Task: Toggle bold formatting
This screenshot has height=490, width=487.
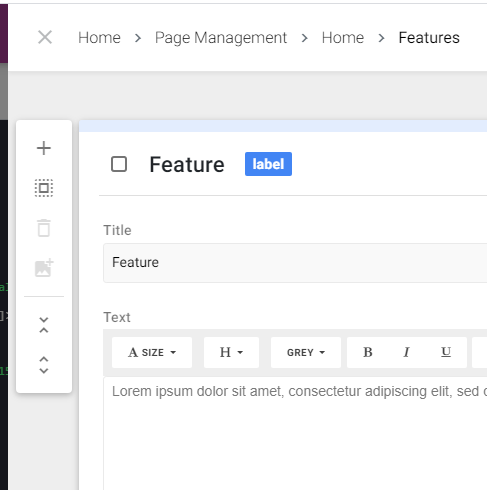Action: [x=367, y=352]
